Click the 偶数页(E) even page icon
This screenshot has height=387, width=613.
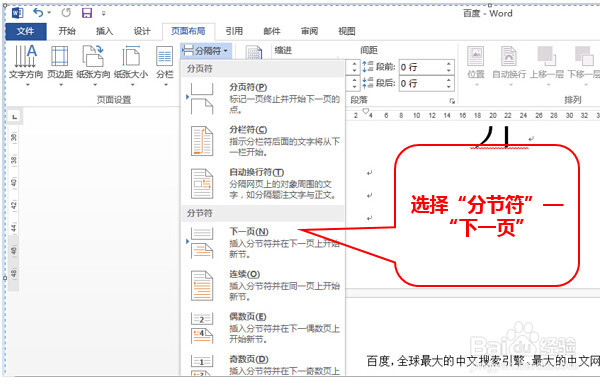coord(202,328)
